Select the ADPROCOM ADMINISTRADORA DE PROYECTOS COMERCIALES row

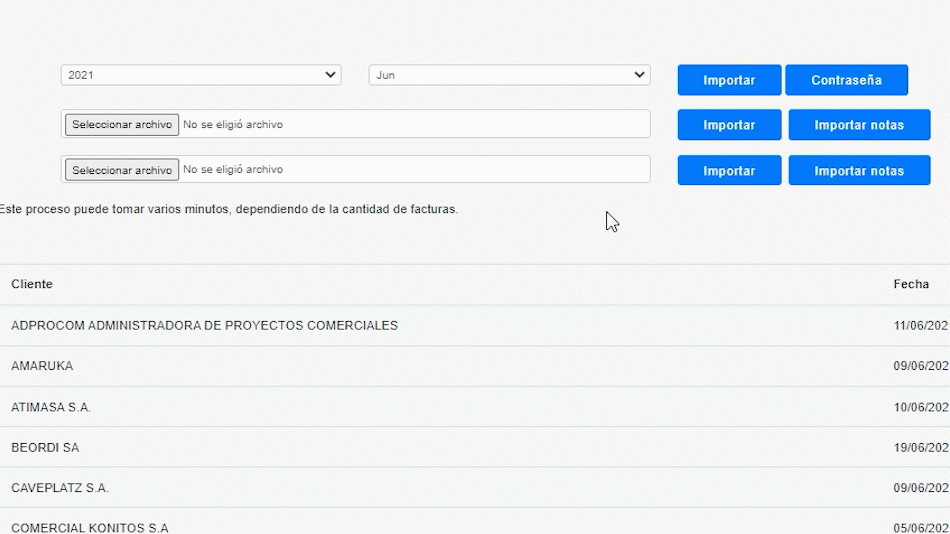click(204, 326)
